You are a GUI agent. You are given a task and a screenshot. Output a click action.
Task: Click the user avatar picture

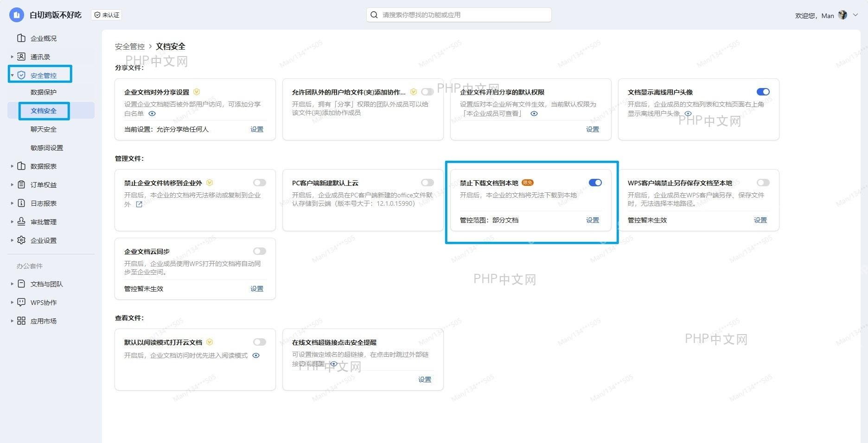(x=842, y=15)
